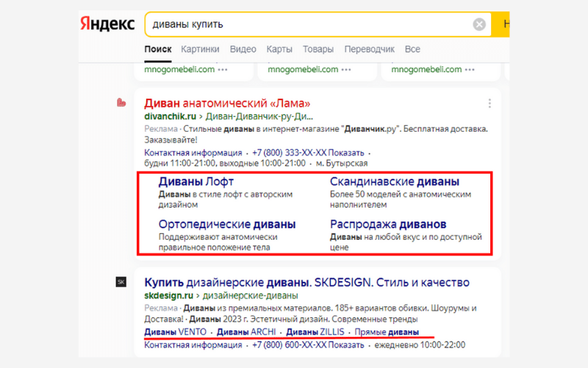Open the third mnogomebeli.com link
Viewport: 588px width, 368px height.
click(426, 69)
